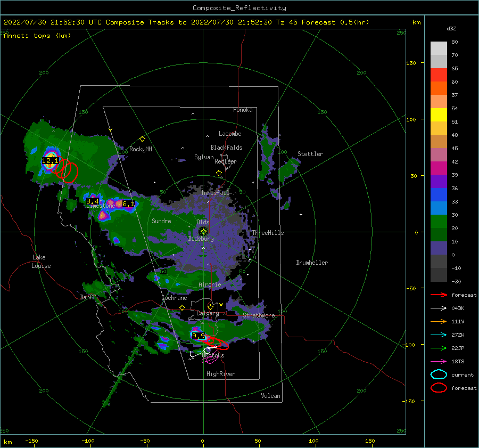Pick the blue 36 dBZ color swatch

tap(439, 194)
